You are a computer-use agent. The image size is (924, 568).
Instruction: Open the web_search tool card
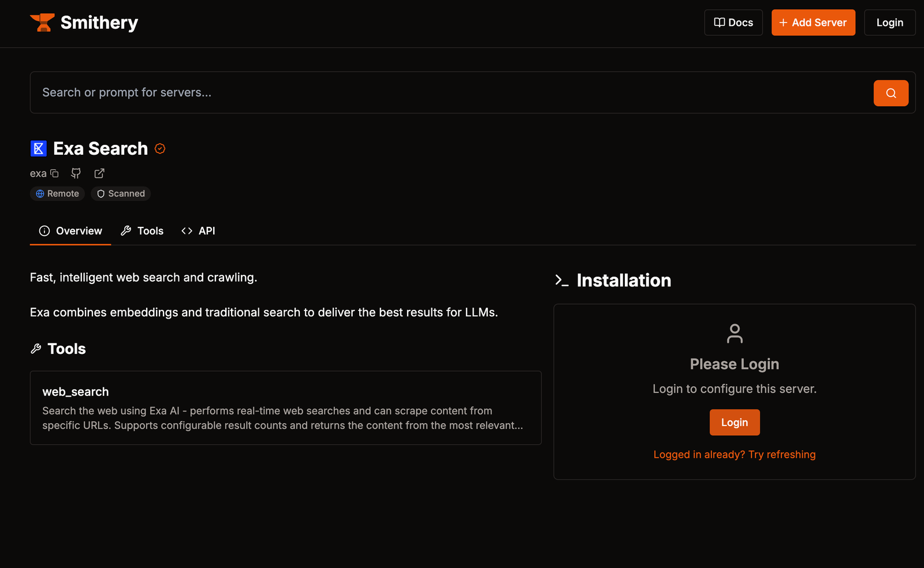[x=285, y=408]
